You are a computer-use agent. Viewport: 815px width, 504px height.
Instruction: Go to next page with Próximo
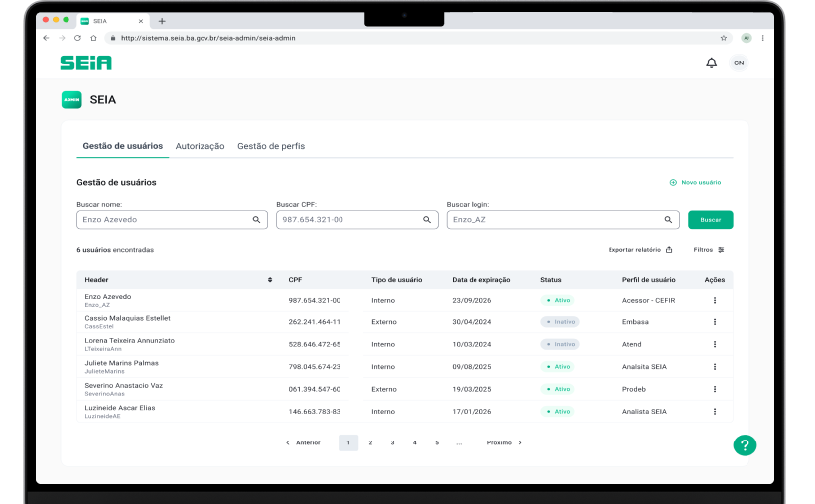point(504,442)
